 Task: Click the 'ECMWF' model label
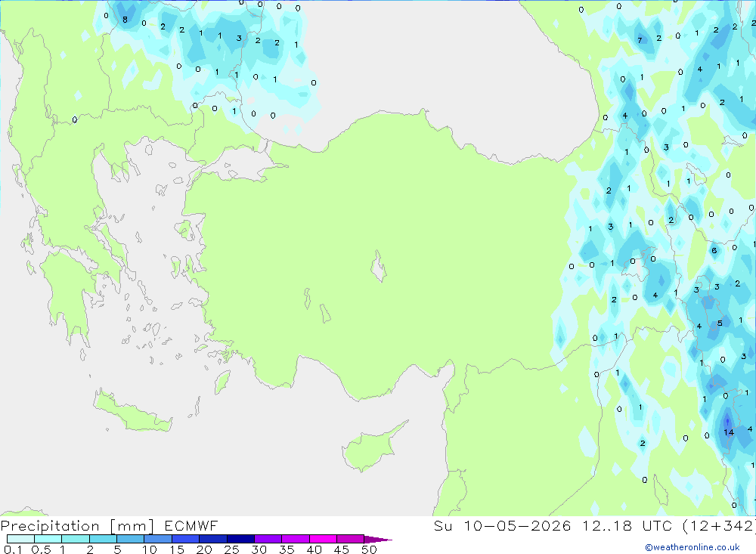pyautogui.click(x=191, y=526)
